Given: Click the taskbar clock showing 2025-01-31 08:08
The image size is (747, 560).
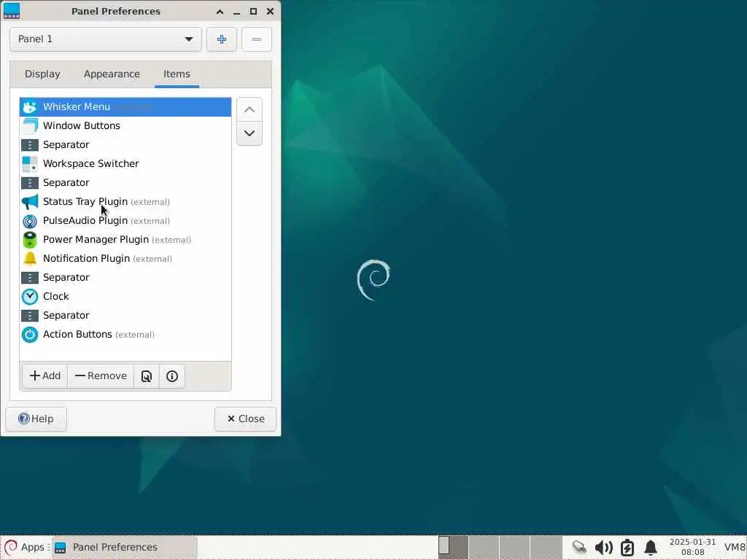Looking at the screenshot, I should coord(692,547).
